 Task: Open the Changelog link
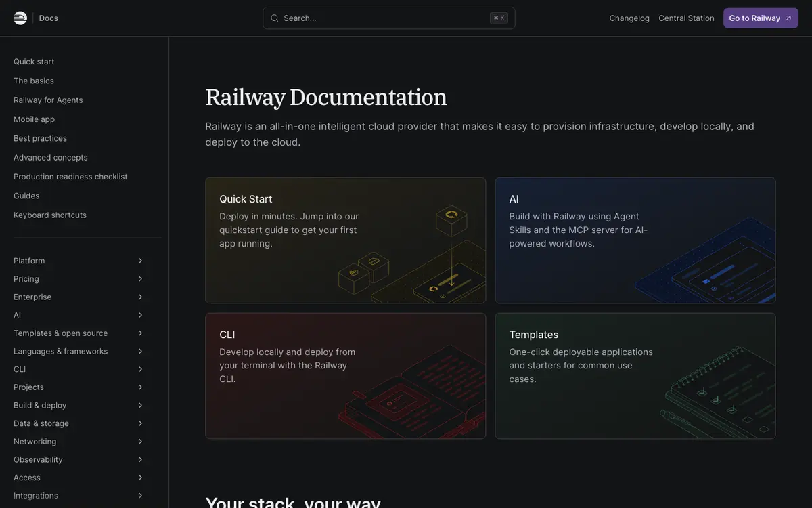pos(629,18)
